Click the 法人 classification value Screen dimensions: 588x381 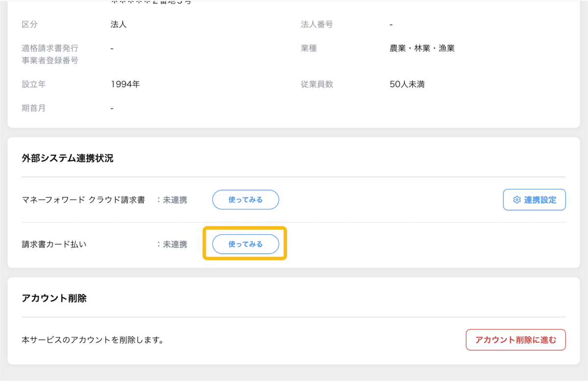(119, 24)
